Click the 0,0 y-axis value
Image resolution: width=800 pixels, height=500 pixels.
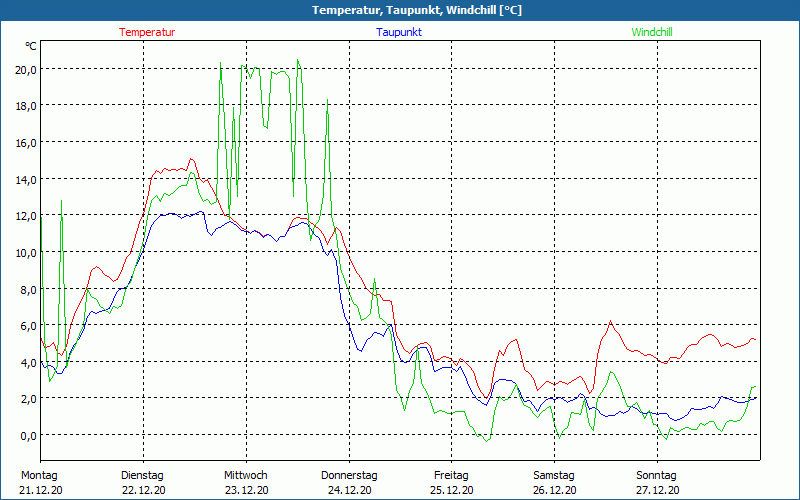28,435
